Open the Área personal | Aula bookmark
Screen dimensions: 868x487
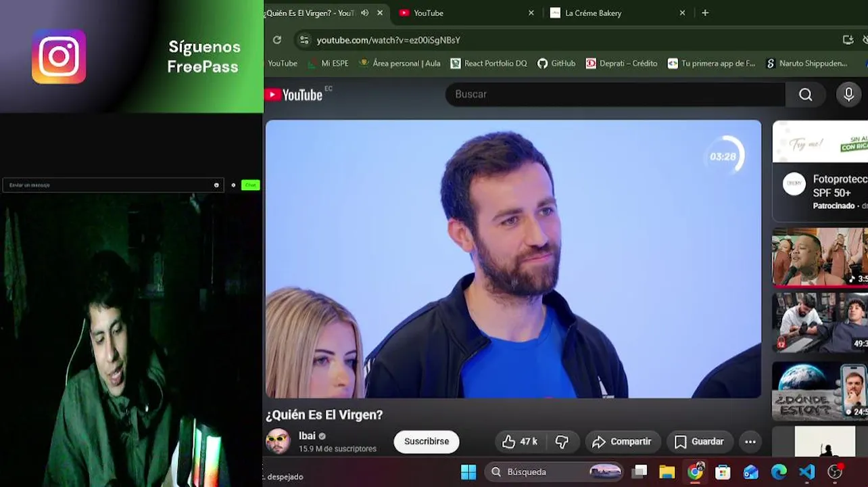click(400, 64)
